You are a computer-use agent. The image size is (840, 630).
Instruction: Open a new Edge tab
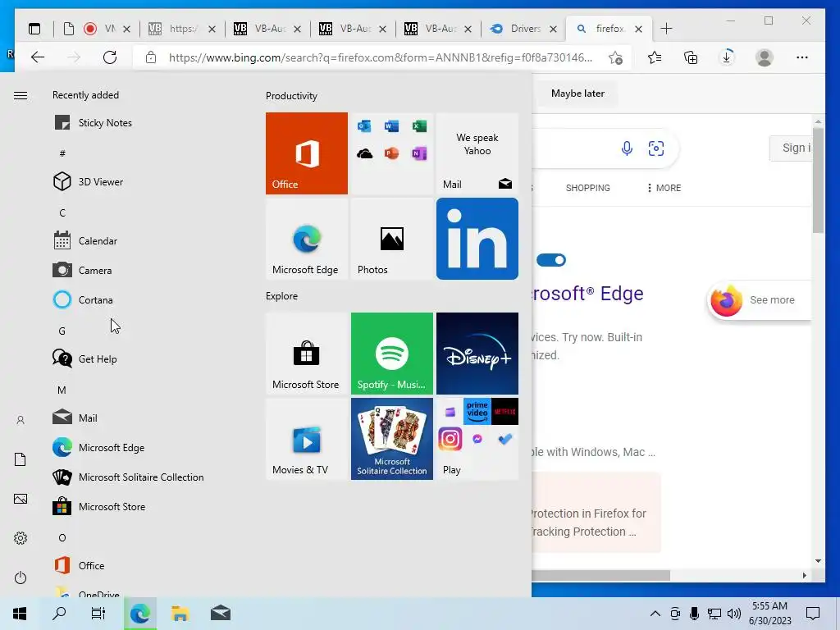coord(666,29)
